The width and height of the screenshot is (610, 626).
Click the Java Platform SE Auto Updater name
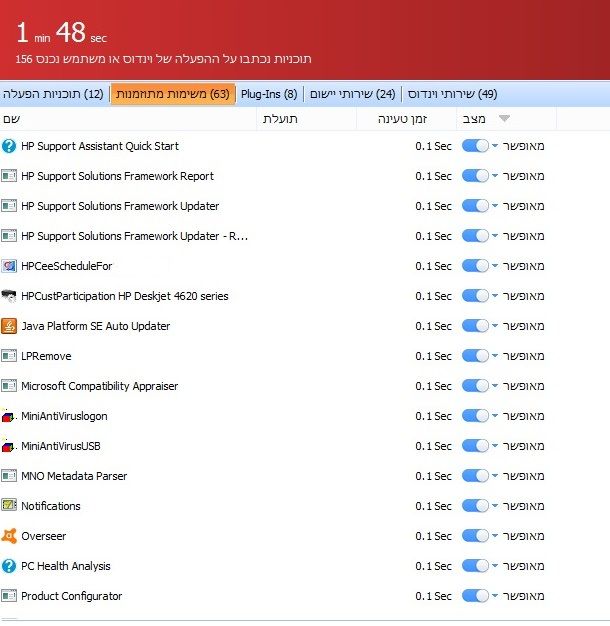96,326
